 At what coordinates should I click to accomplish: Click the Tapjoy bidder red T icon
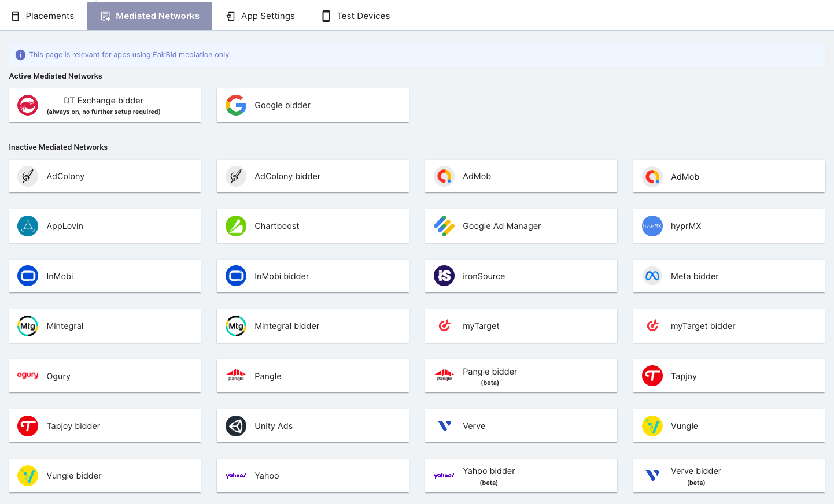tap(28, 426)
